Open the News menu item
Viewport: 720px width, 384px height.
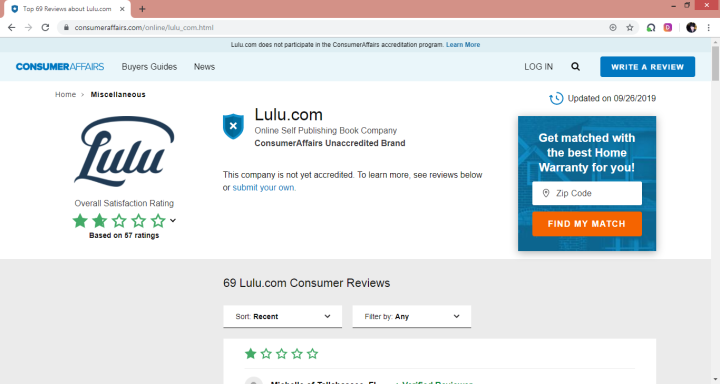[204, 67]
